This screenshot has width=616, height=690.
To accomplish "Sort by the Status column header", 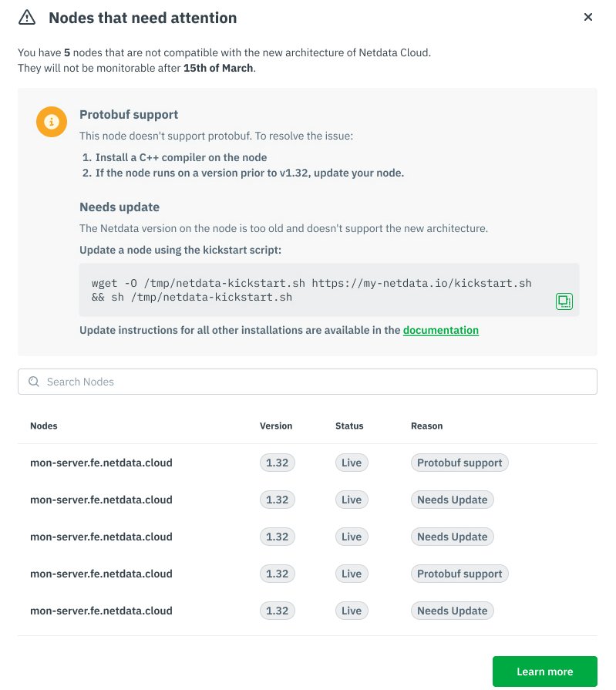I will 349,426.
